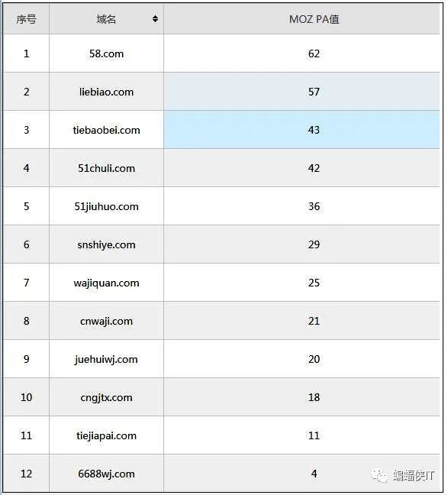Image resolution: width=448 pixels, height=495 pixels.
Task: Open the 58.com domain entry
Action: coord(106,53)
